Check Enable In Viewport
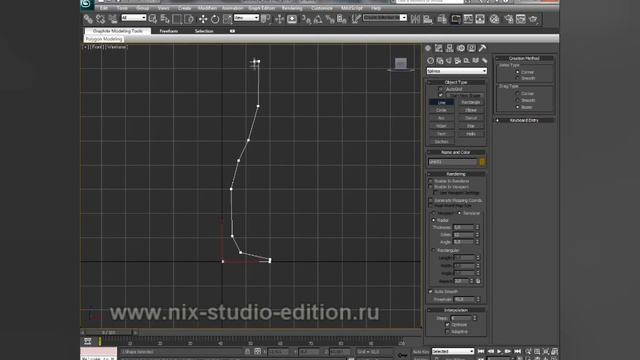The image size is (640, 360). [x=431, y=187]
